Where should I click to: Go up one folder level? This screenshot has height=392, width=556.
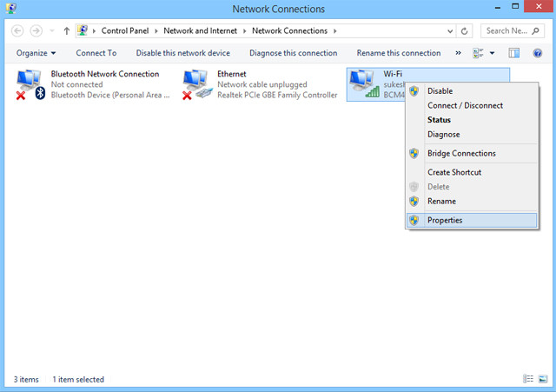67,30
